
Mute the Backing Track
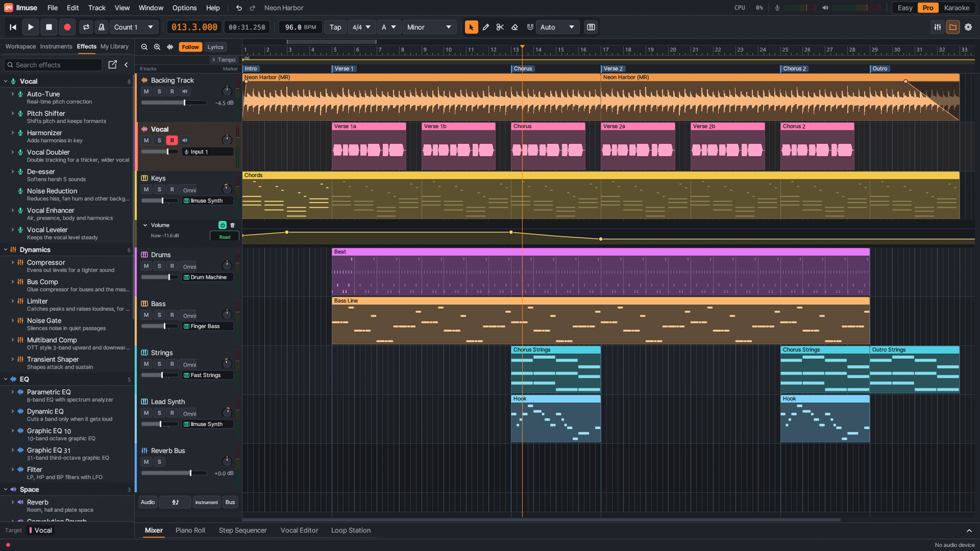(146, 92)
